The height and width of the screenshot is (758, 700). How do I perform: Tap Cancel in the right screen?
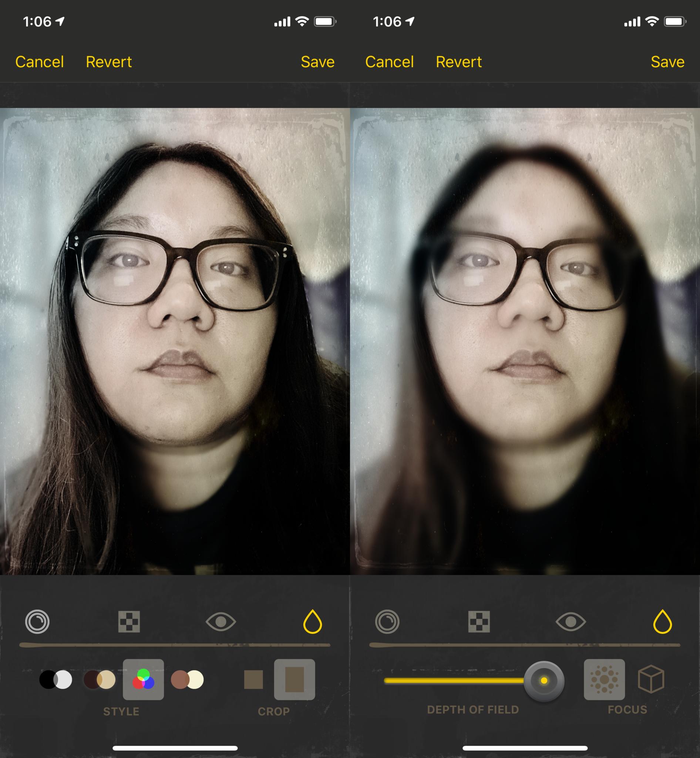389,62
